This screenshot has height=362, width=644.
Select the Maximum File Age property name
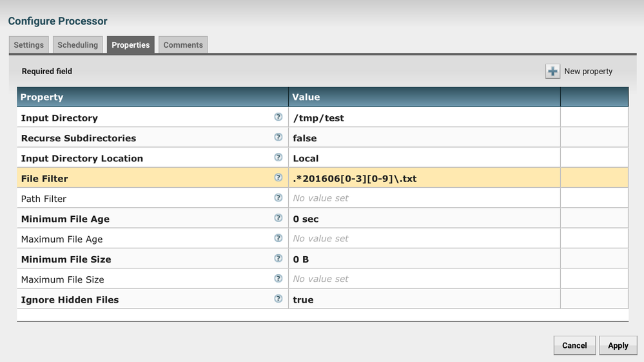click(x=62, y=239)
